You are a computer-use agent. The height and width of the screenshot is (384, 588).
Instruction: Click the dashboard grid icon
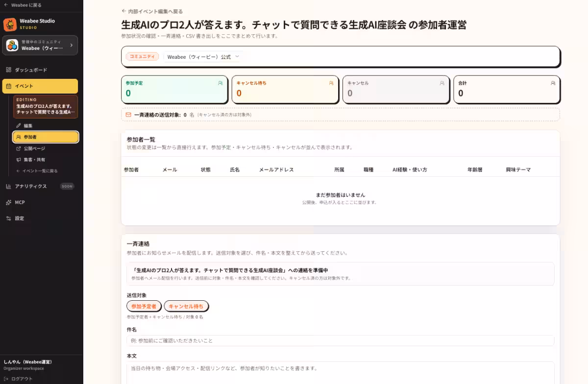tap(8, 70)
